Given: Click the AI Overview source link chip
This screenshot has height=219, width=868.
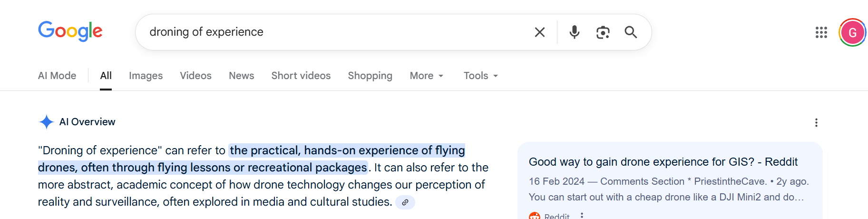Looking at the screenshot, I should click(x=405, y=202).
